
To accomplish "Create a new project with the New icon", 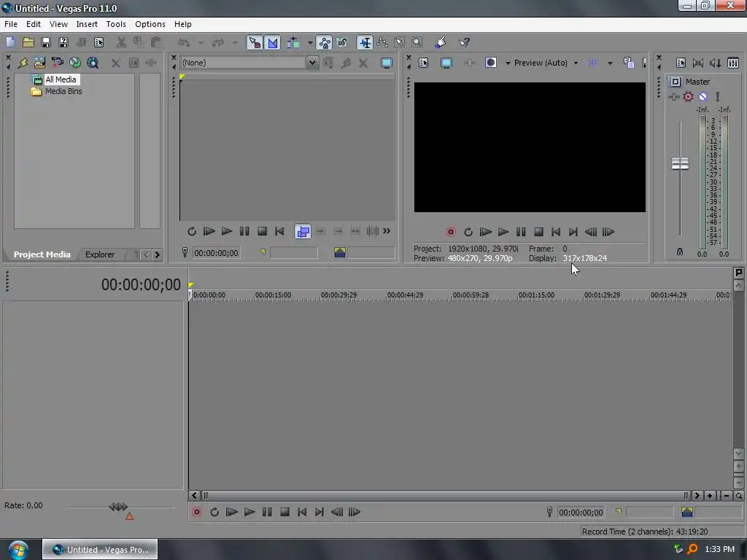I will [10, 42].
